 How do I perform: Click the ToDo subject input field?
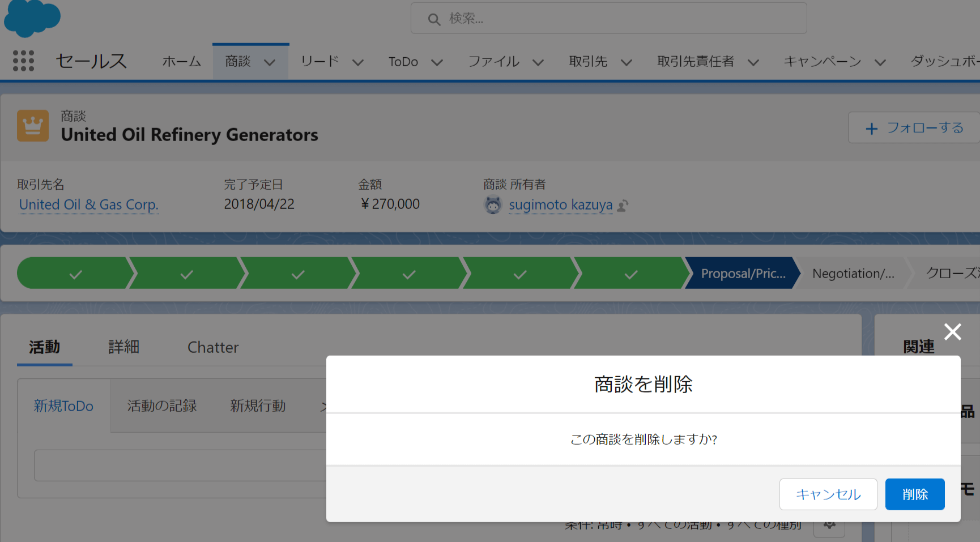point(180,466)
